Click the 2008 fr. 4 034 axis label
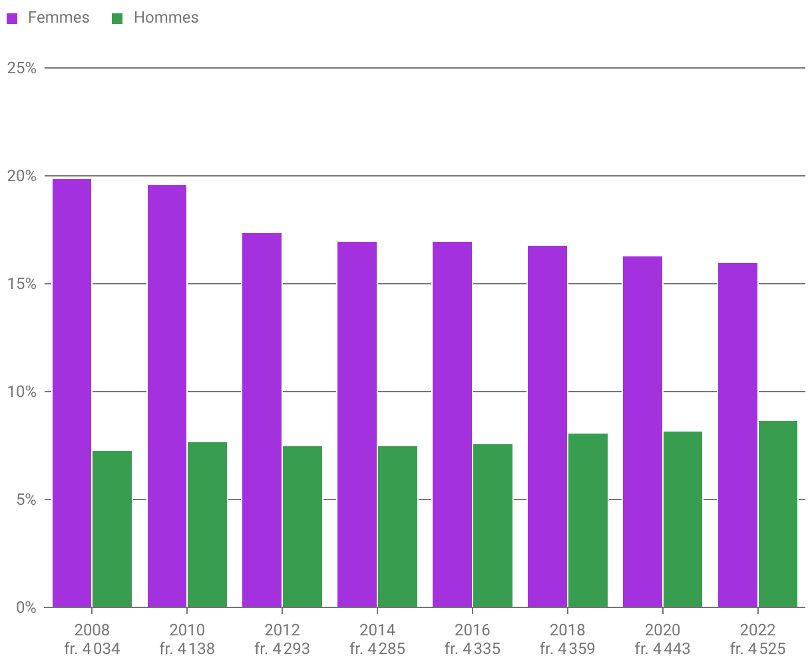 [x=92, y=639]
